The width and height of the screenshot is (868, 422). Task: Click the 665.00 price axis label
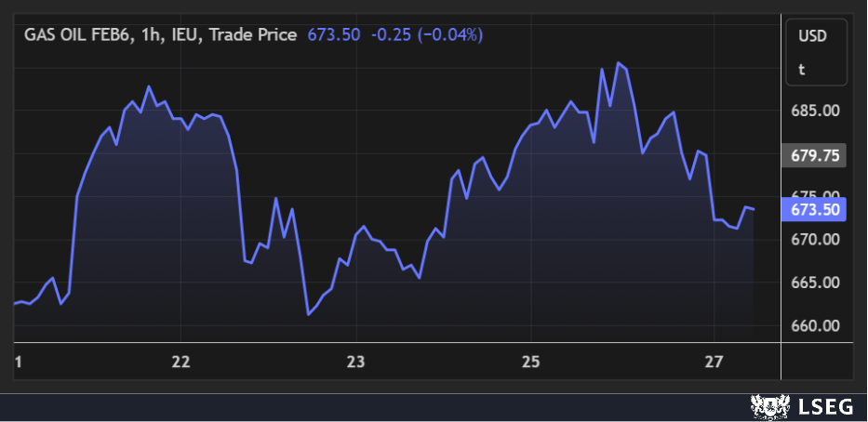click(x=815, y=283)
